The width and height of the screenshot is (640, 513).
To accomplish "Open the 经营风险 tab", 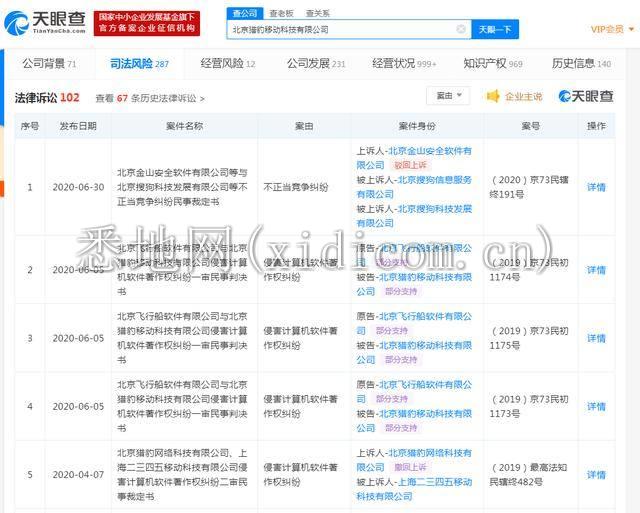I will pyautogui.click(x=228, y=64).
